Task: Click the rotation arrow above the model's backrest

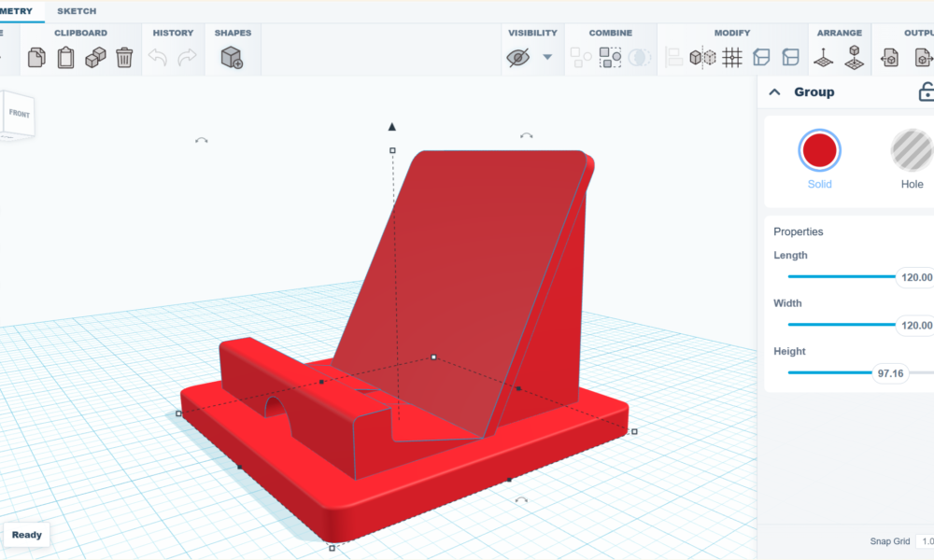Action: click(x=526, y=135)
